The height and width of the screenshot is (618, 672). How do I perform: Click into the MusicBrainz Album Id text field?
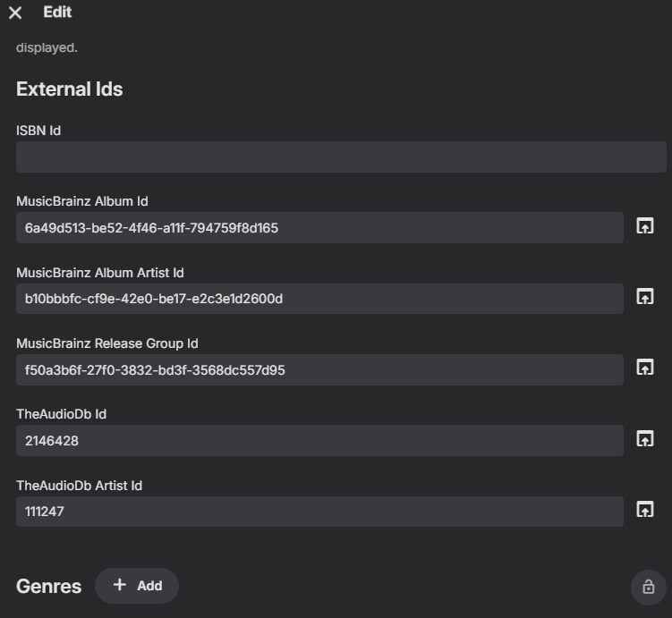click(319, 228)
